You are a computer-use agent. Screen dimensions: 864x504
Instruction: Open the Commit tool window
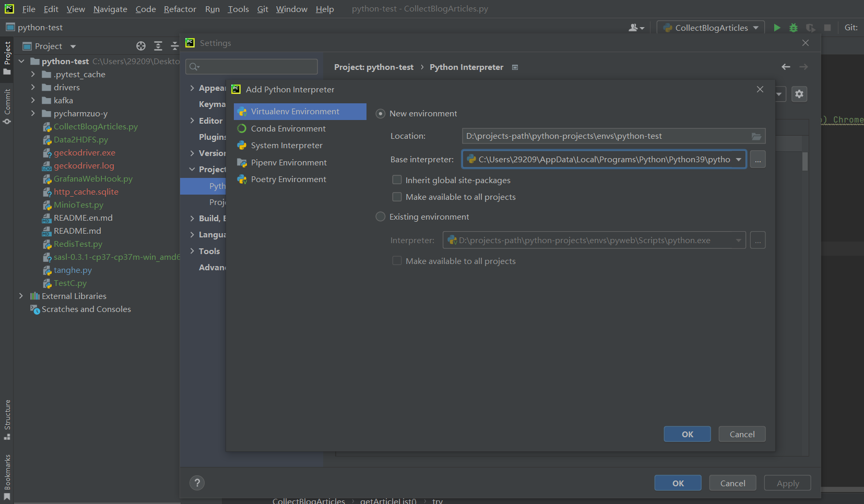[x=7, y=106]
